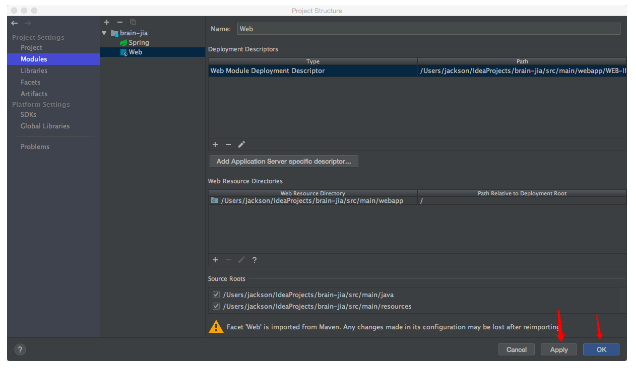This screenshot has height=370, width=636.
Task: Uncheck the src/main/resources source root
Action: pos(216,306)
